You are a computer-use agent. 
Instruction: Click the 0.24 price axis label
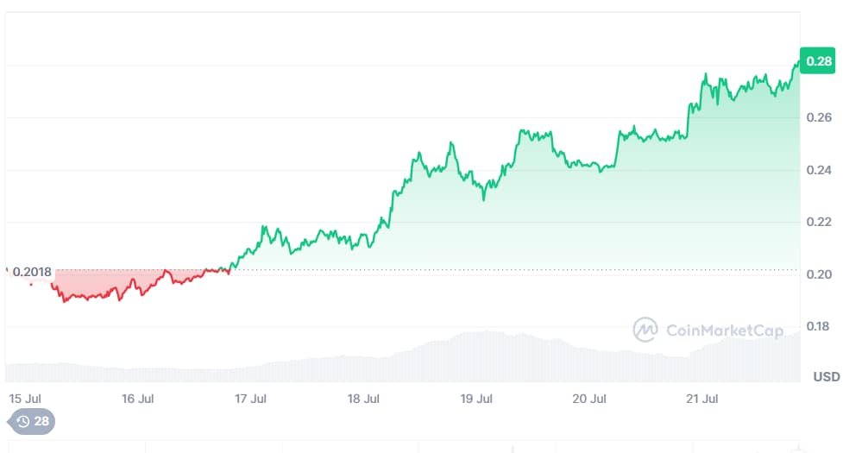coord(820,170)
